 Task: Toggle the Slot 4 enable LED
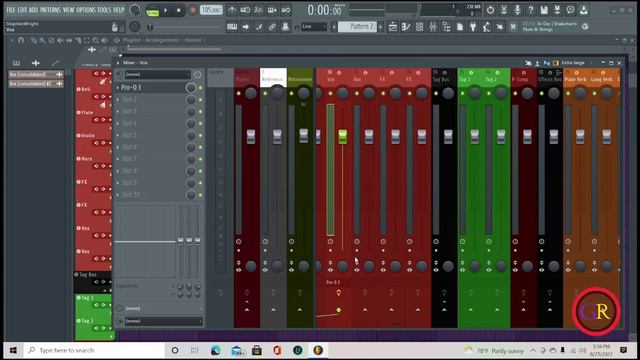point(200,123)
